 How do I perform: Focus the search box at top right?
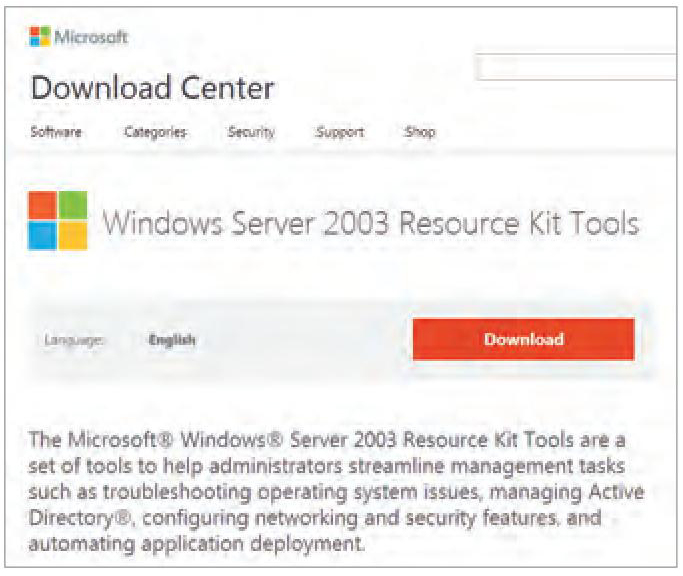click(x=577, y=67)
